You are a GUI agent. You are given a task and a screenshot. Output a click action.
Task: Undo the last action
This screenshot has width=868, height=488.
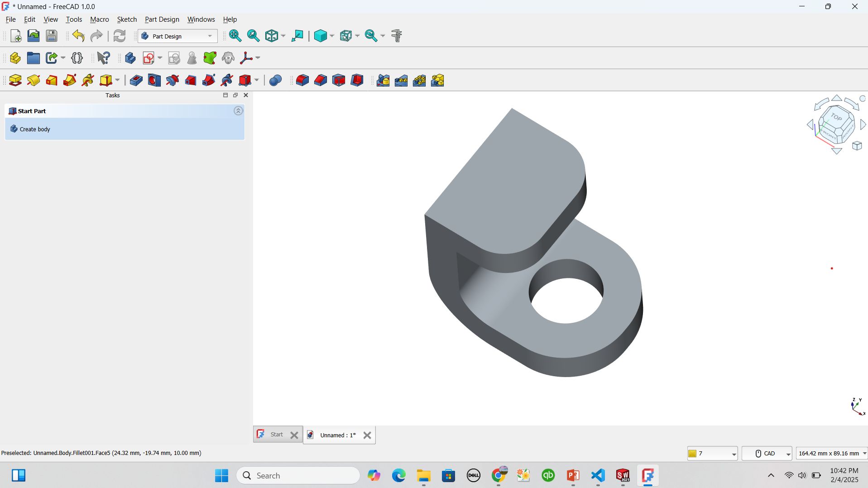(78, 36)
